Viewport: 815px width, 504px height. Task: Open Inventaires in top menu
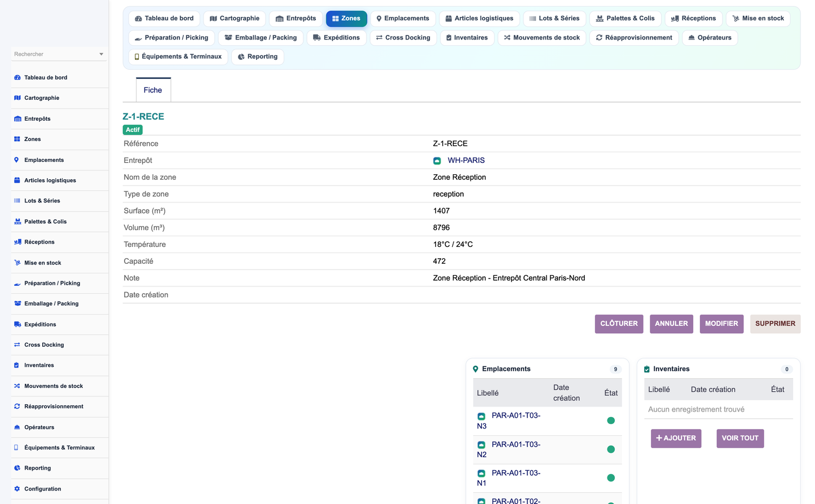point(467,38)
